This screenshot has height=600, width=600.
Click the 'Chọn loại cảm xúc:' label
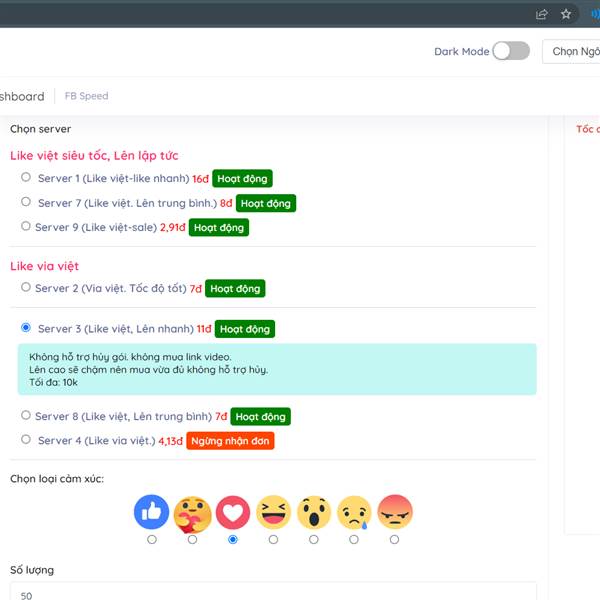(x=57, y=479)
